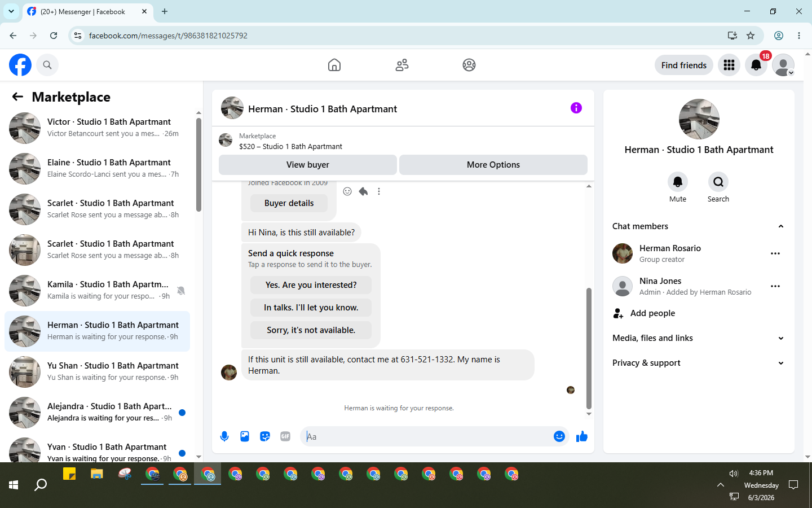Viewport: 812px width, 508px height.
Task: Open Windows Start menu
Action: click(x=14, y=485)
